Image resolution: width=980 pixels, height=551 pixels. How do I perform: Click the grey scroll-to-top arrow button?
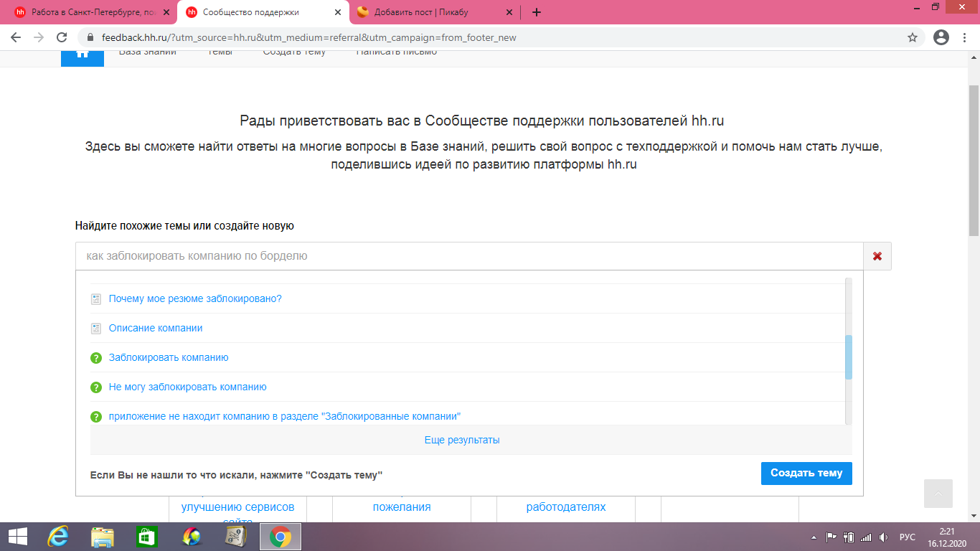(938, 494)
